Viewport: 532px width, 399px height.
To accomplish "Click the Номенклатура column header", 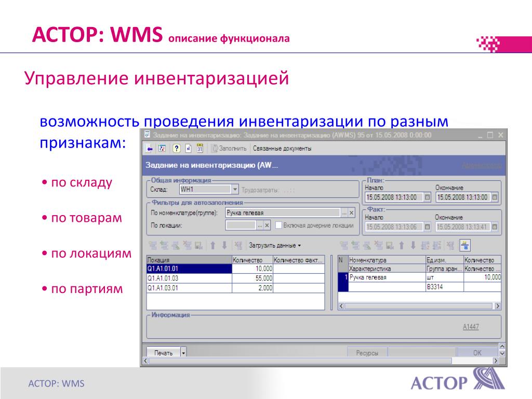I will coord(387,260).
